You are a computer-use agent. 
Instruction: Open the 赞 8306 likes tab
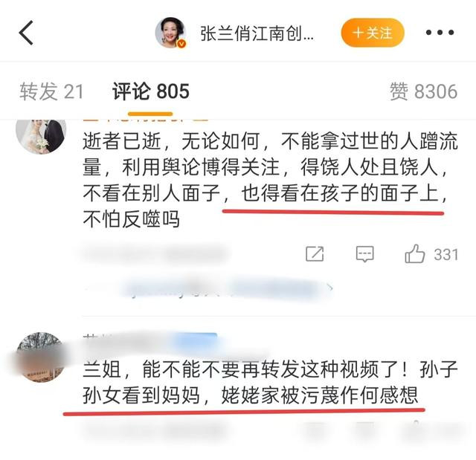[x=423, y=91]
